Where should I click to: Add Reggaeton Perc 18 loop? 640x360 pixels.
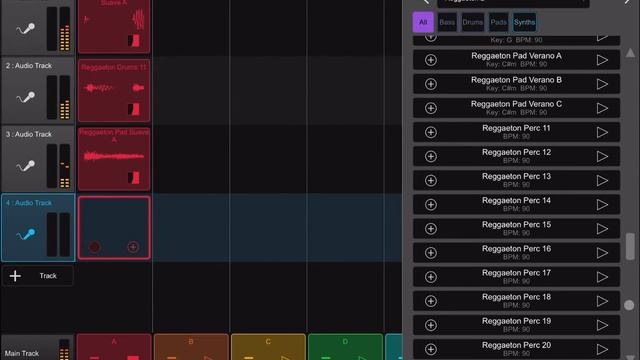point(431,301)
